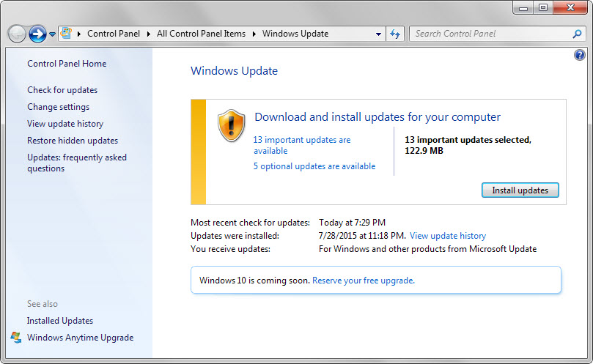Click 'Windows 10 is coming soon.' text
593x364 pixels.
254,281
